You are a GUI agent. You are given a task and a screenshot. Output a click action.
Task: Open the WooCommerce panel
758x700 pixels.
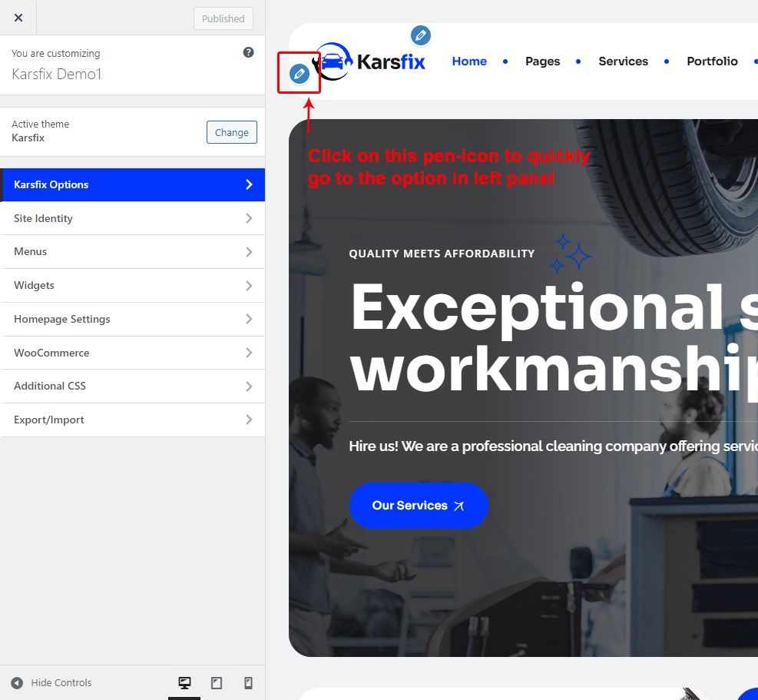point(132,353)
